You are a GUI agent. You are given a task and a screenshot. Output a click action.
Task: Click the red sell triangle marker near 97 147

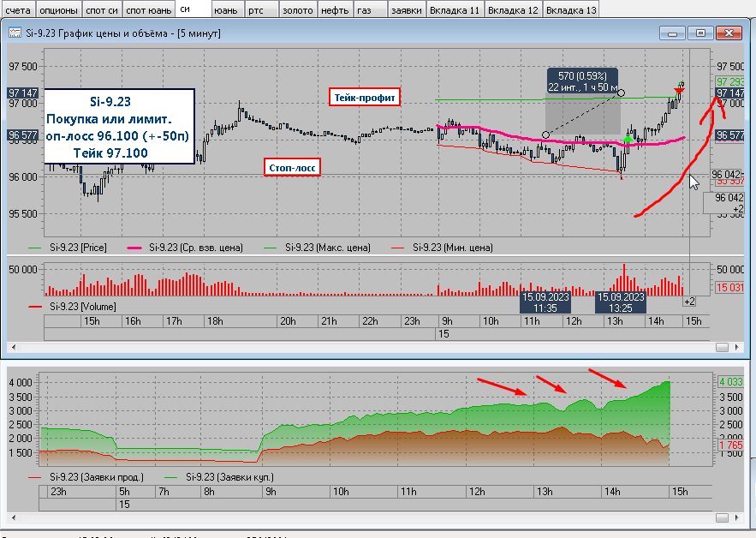point(679,90)
